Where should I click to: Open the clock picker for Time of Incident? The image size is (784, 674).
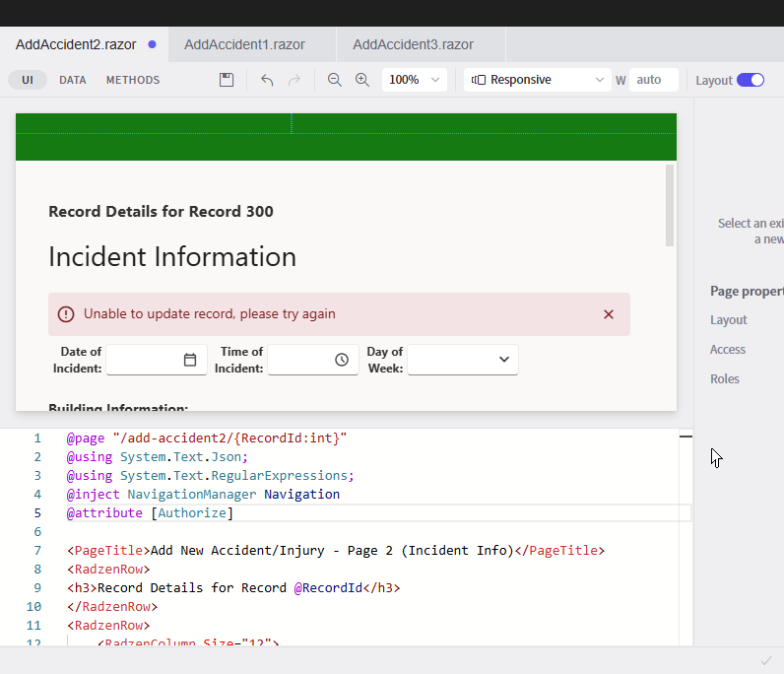coord(342,360)
